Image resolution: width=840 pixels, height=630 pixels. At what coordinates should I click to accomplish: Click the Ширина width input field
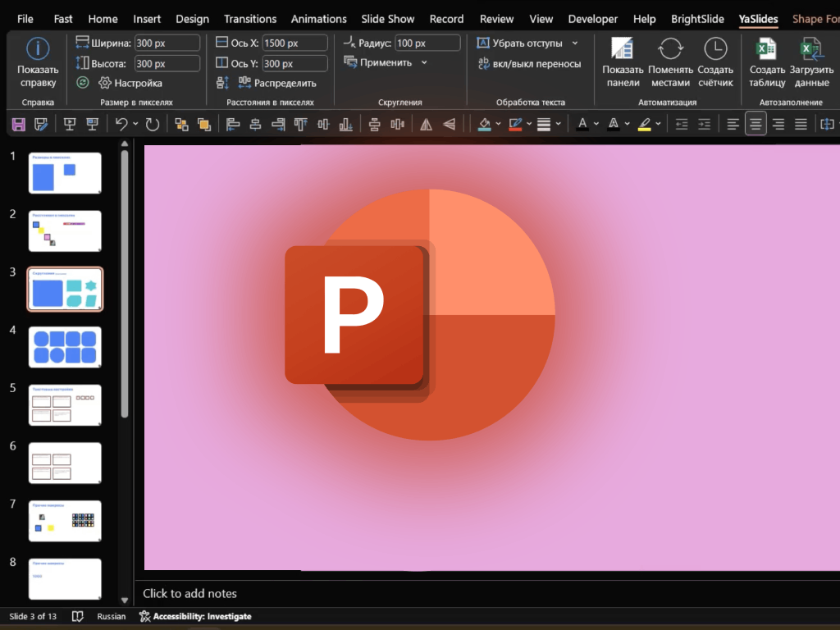click(x=167, y=43)
